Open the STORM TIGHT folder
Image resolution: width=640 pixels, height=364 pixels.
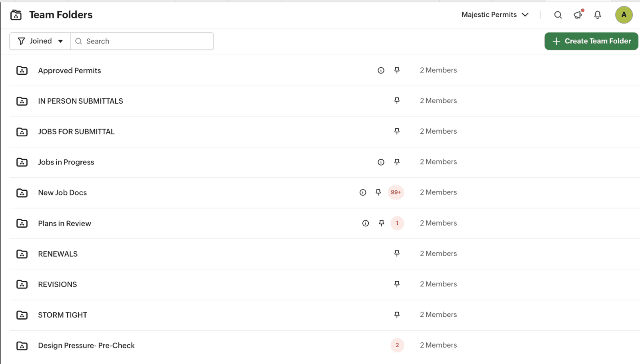click(x=62, y=315)
